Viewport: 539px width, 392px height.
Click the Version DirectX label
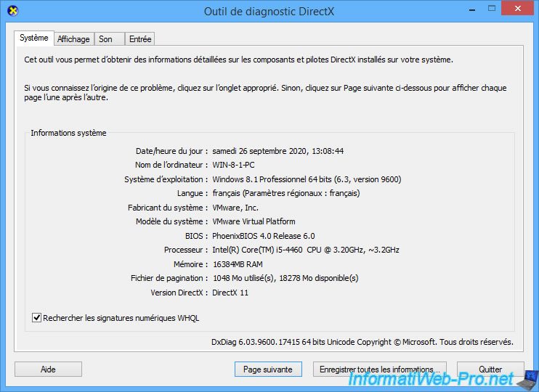click(179, 293)
